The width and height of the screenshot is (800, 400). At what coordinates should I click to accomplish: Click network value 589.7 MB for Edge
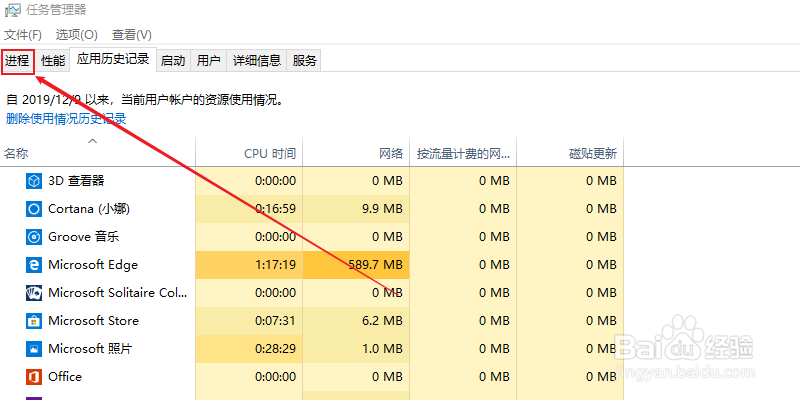[x=375, y=265]
